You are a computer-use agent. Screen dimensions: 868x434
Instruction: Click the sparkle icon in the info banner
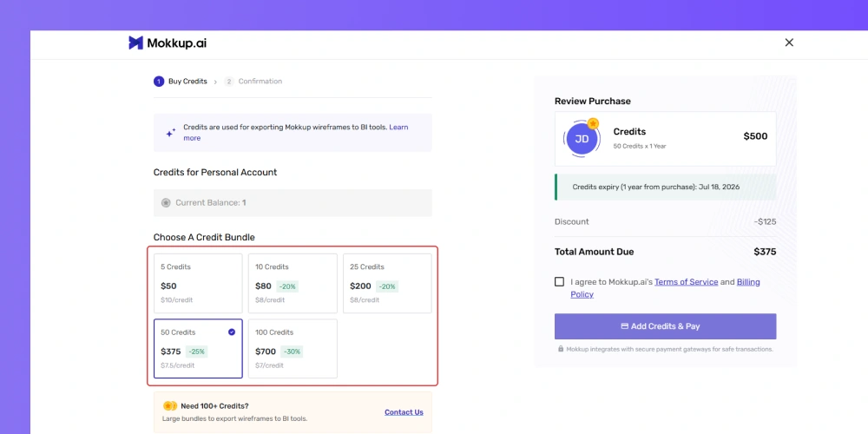171,133
